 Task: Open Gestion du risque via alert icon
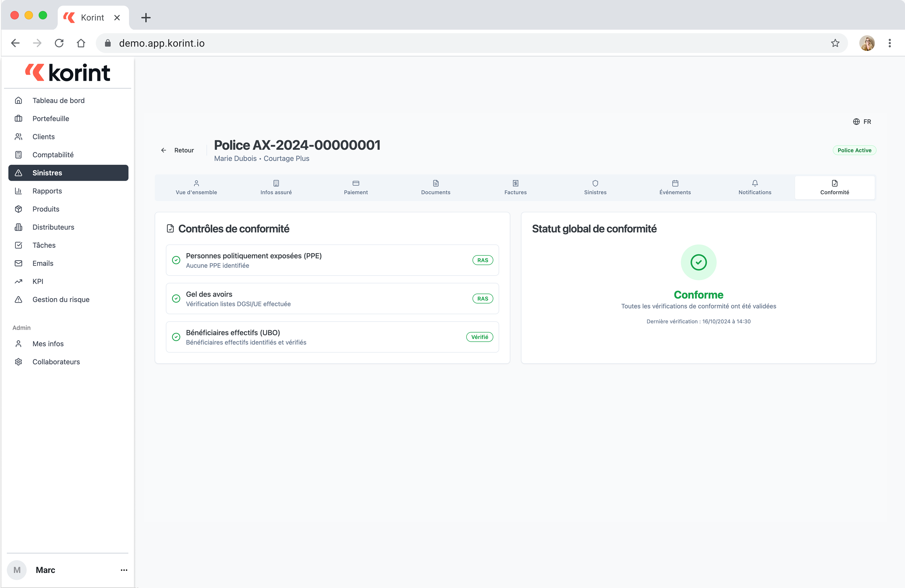pyautogui.click(x=19, y=299)
